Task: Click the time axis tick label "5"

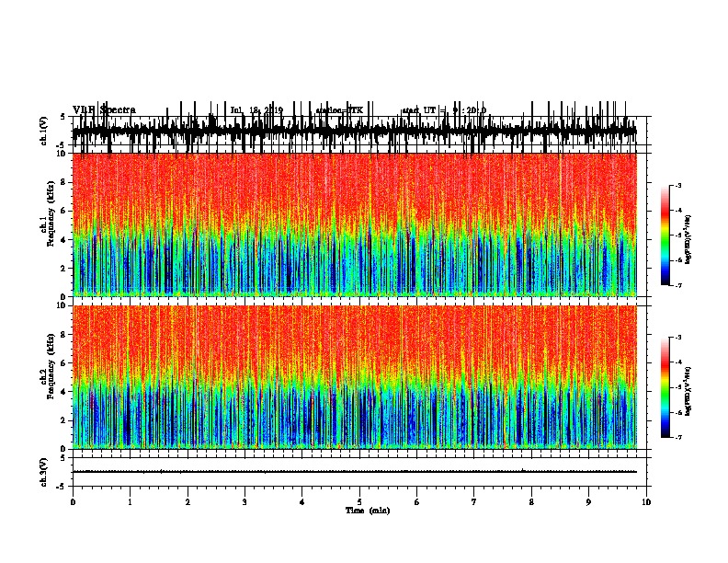Action: (x=359, y=502)
